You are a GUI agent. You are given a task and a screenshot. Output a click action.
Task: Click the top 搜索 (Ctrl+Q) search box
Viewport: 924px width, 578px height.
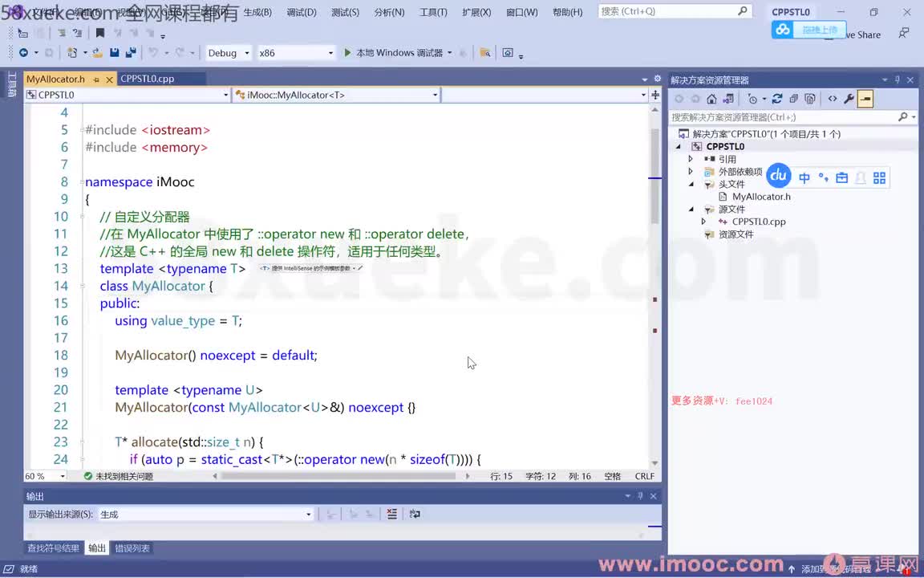tap(675, 11)
